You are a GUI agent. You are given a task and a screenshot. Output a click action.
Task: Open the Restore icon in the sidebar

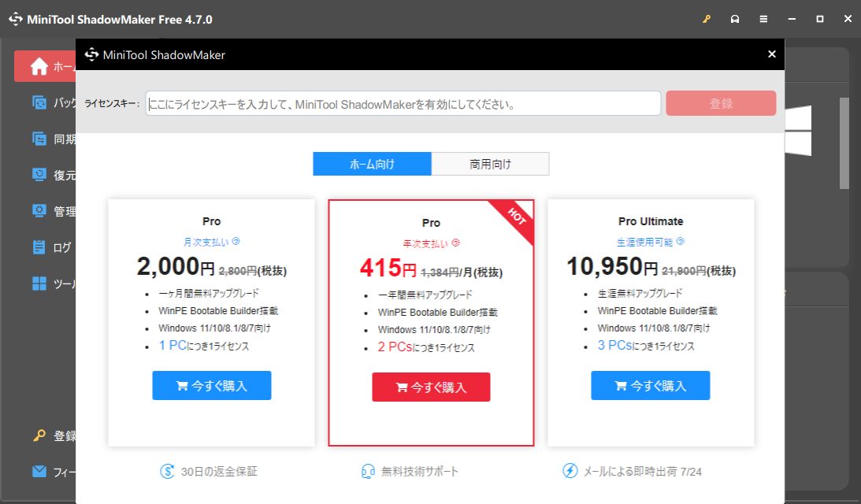[x=39, y=175]
